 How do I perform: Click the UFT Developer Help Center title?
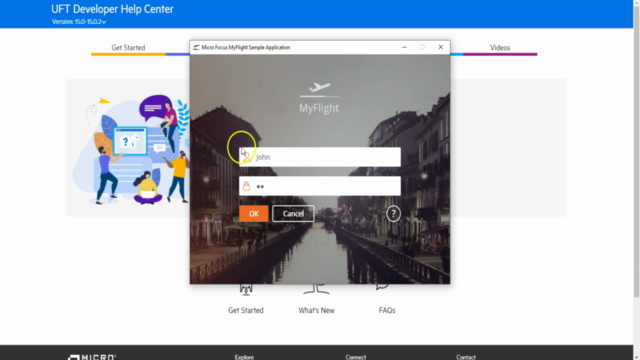(x=112, y=9)
